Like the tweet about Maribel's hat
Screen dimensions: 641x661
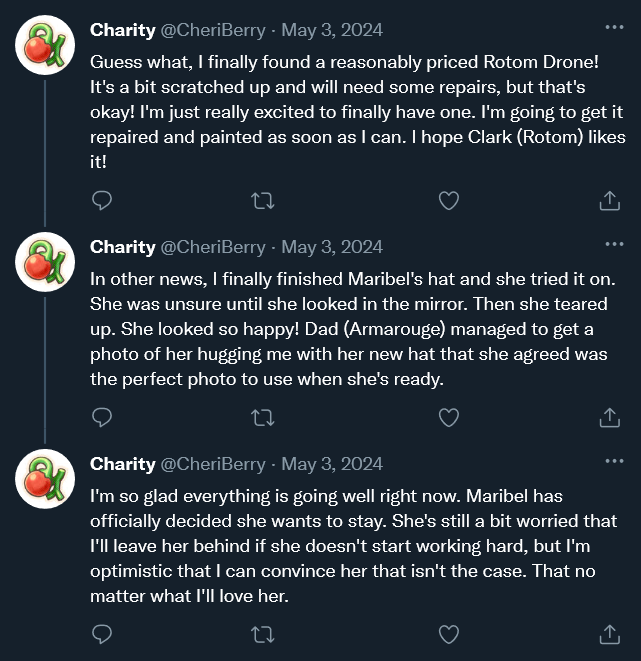[449, 417]
